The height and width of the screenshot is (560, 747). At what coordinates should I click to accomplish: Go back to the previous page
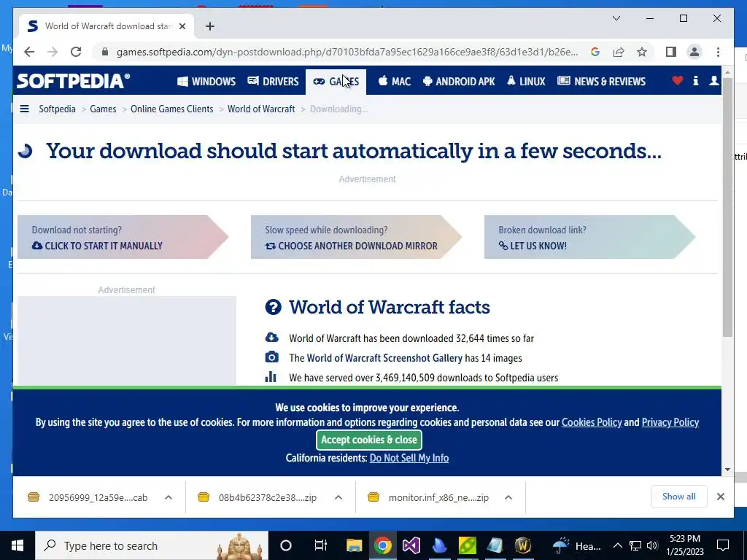click(29, 52)
